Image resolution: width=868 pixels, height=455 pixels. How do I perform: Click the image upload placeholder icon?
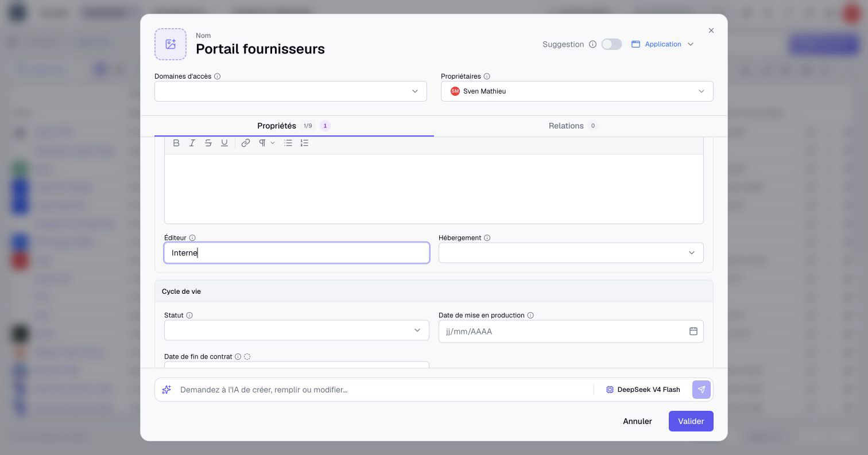[x=170, y=44]
